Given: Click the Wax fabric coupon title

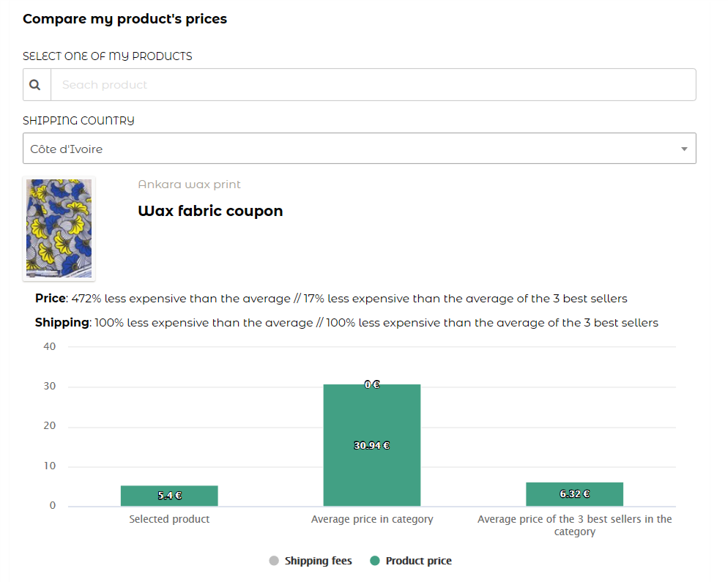Looking at the screenshot, I should tap(210, 212).
